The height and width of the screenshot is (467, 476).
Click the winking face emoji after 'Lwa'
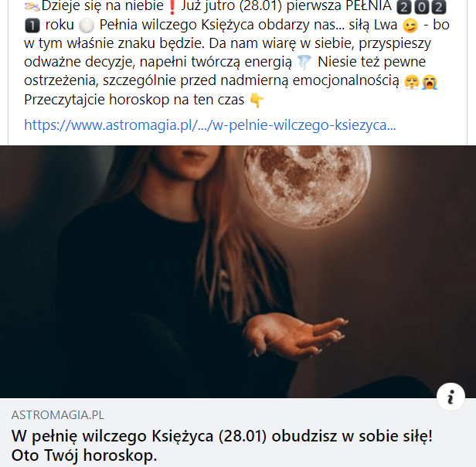tap(410, 26)
